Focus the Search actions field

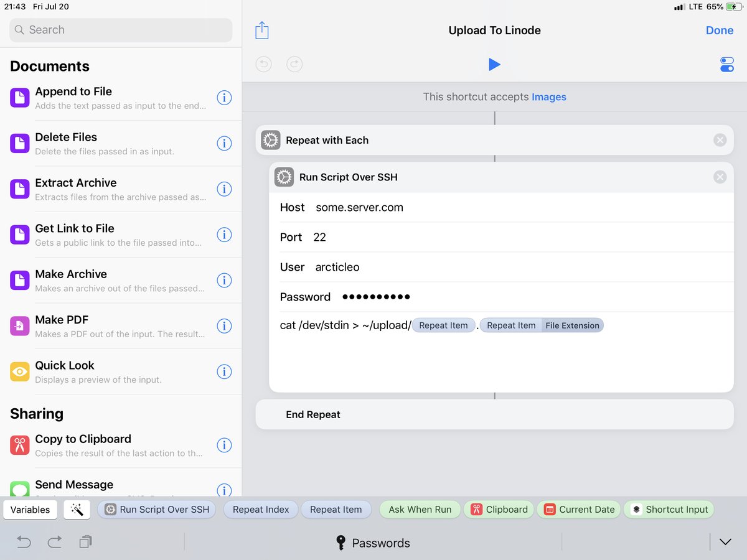tap(121, 30)
